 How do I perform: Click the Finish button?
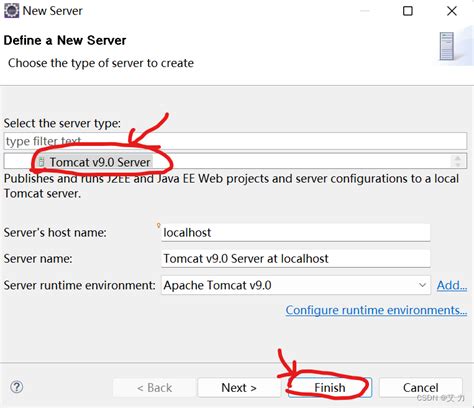tap(329, 388)
